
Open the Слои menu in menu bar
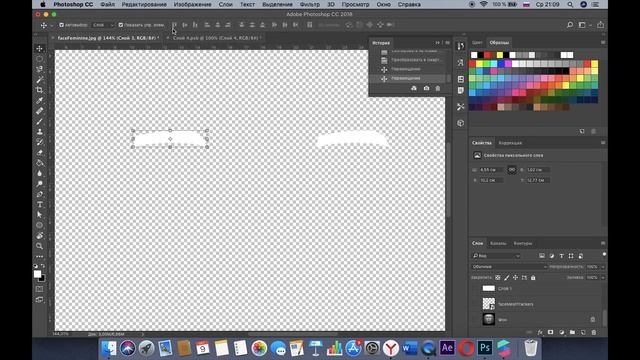pyautogui.click(x=225, y=4)
